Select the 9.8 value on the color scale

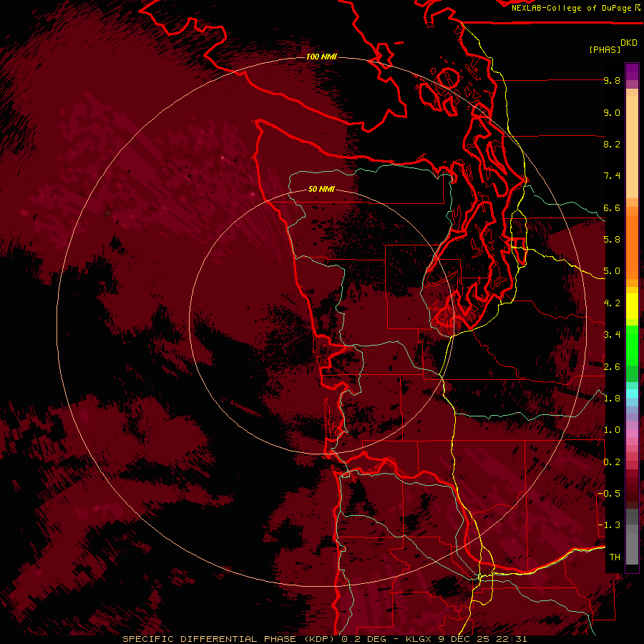(612, 80)
